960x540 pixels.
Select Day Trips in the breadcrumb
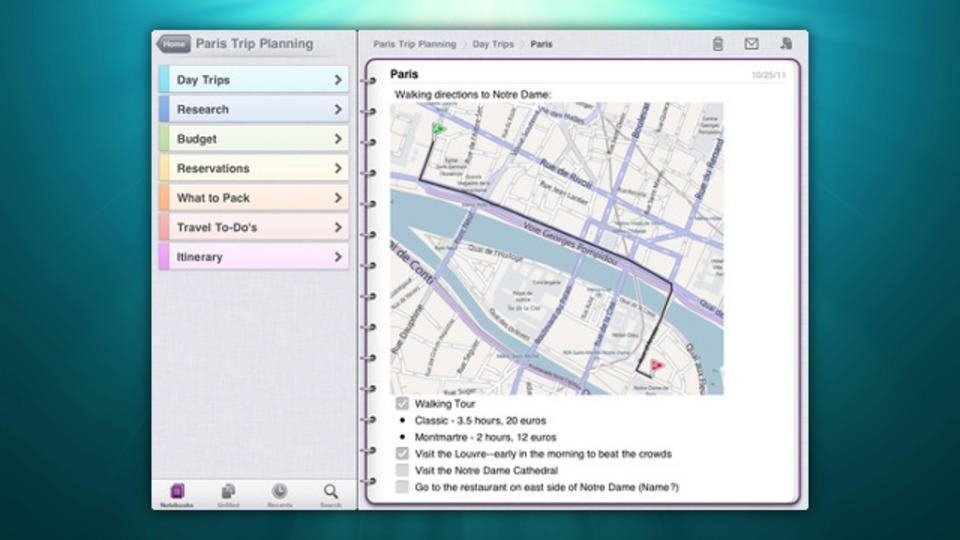click(493, 44)
